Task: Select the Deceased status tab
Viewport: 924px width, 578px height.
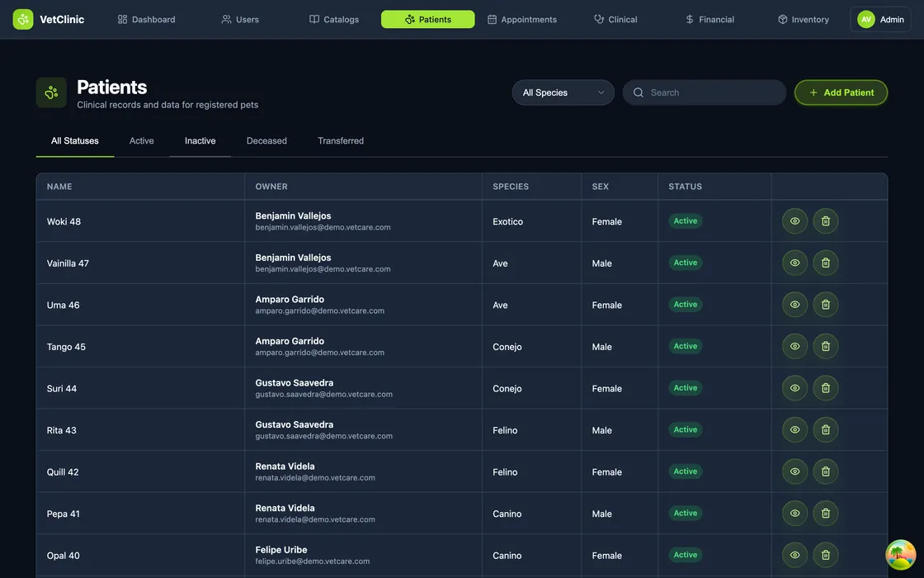Action: (x=266, y=141)
